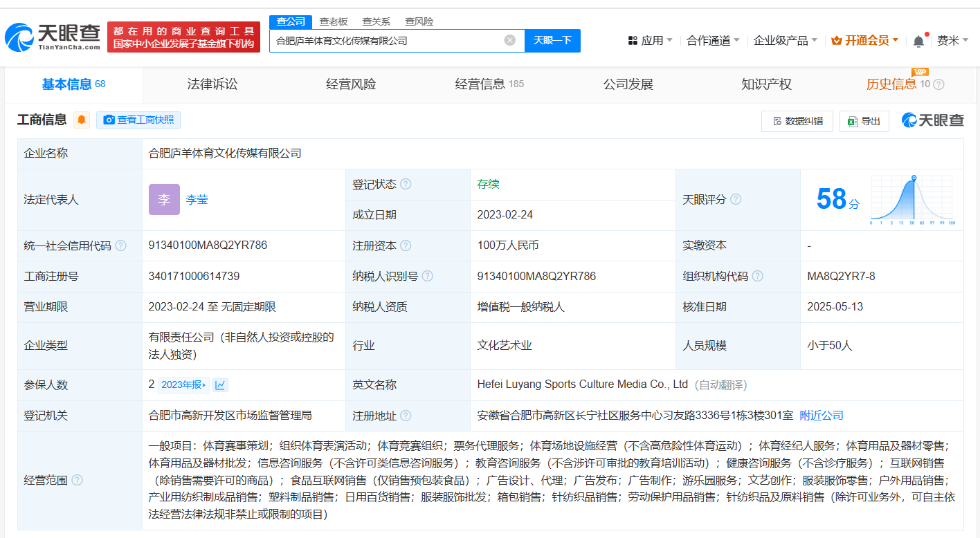Image resolution: width=980 pixels, height=538 pixels.
Task: Click help icon next to 纳税人识别号
Action: [x=428, y=276]
